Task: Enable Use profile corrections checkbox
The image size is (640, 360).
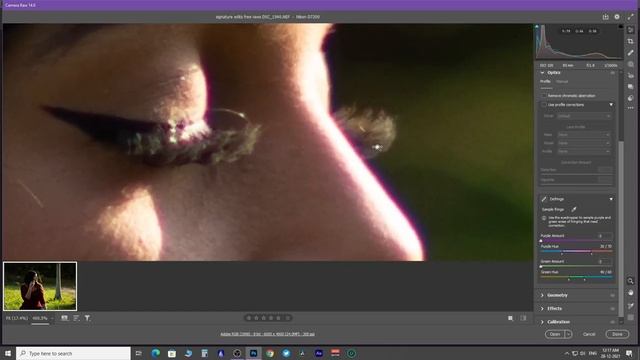Action: [x=544, y=105]
